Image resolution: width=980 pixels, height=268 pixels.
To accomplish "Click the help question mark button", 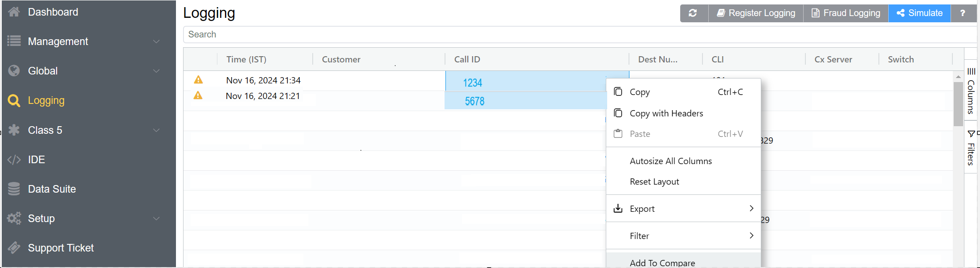I will [963, 13].
